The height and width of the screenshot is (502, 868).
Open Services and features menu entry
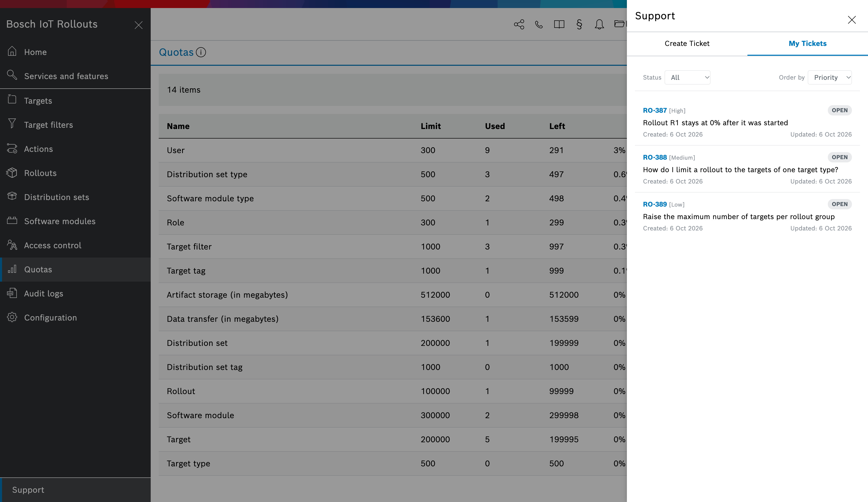click(x=75, y=76)
